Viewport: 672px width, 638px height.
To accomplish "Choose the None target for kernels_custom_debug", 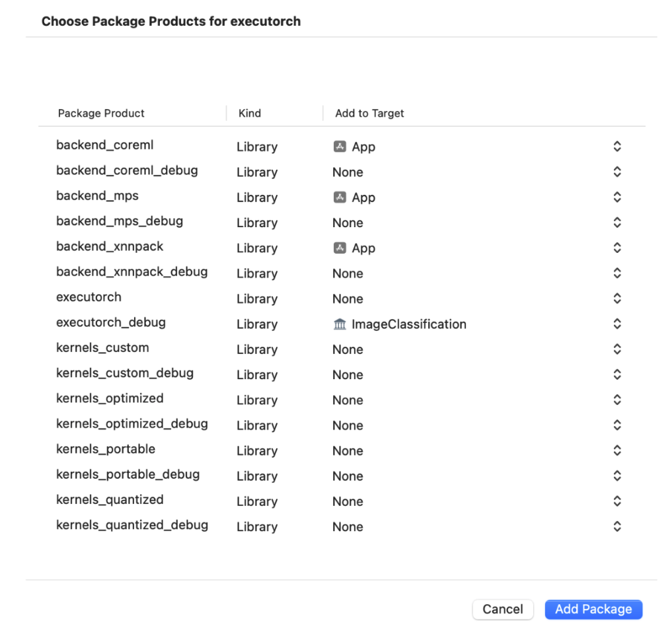I will tap(348, 374).
